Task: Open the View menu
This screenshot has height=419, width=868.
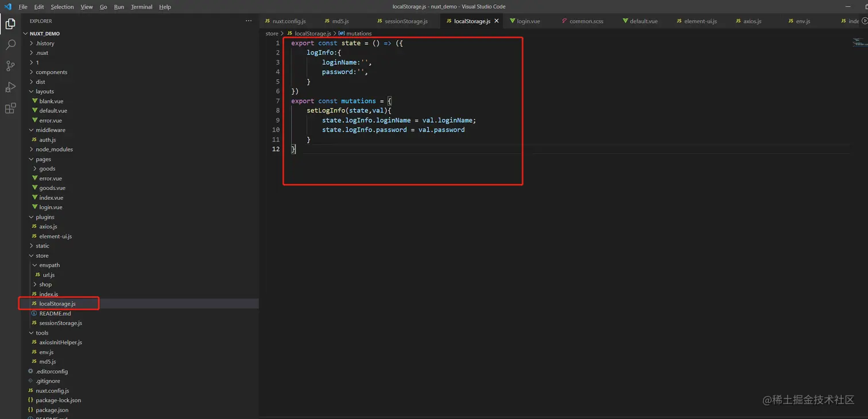Action: [x=87, y=7]
